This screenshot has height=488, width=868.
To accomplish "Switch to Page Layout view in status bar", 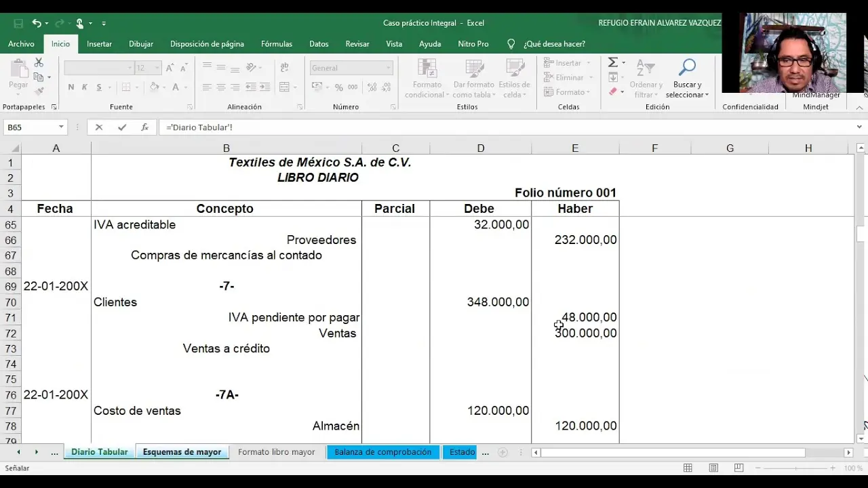I will (713, 468).
